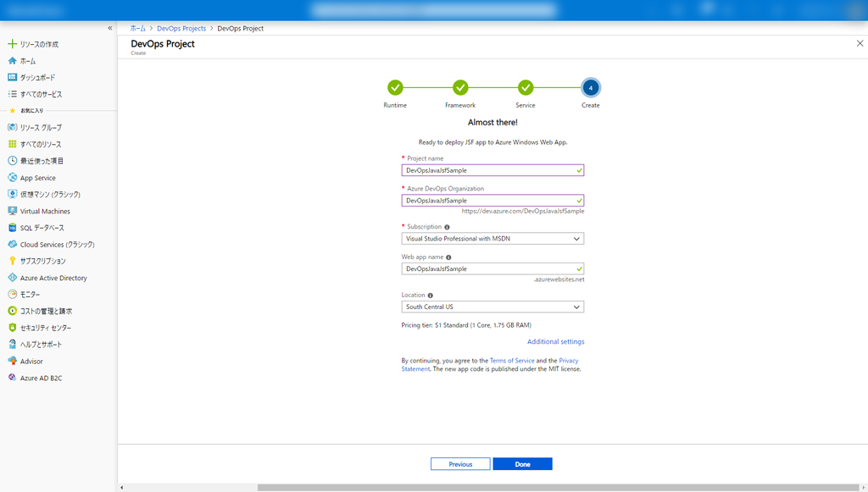Click the DevOps Projects breadcrumb
The image size is (868, 492).
pyautogui.click(x=181, y=28)
